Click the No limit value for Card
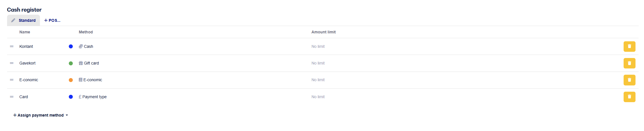The image size is (644, 131). (318, 97)
